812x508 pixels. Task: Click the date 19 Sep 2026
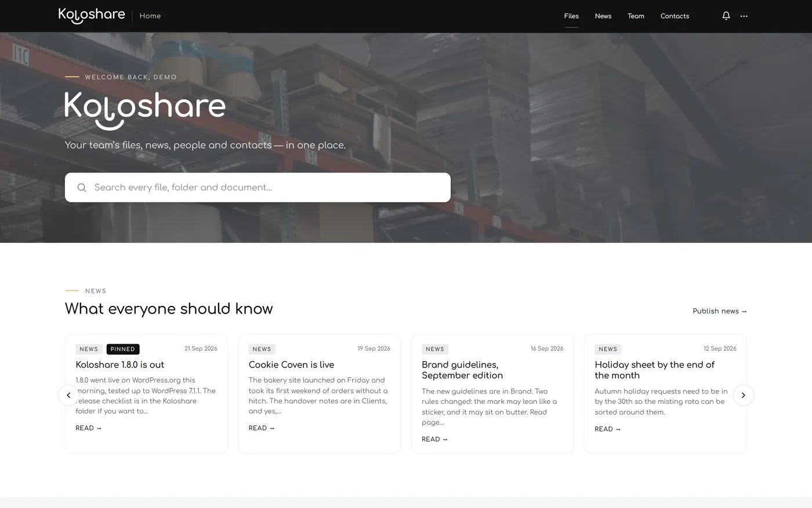pos(374,348)
